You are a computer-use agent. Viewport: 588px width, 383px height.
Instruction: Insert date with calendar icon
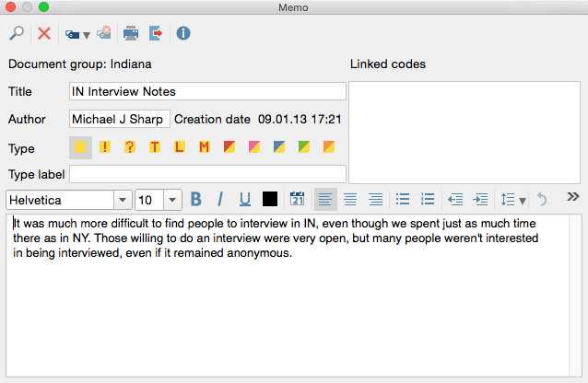[298, 199]
